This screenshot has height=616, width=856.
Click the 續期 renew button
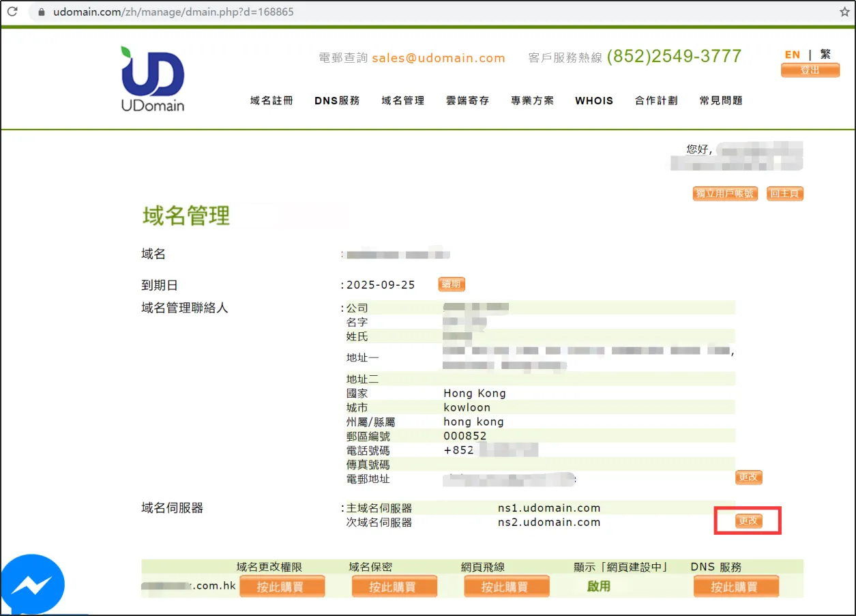tap(452, 284)
